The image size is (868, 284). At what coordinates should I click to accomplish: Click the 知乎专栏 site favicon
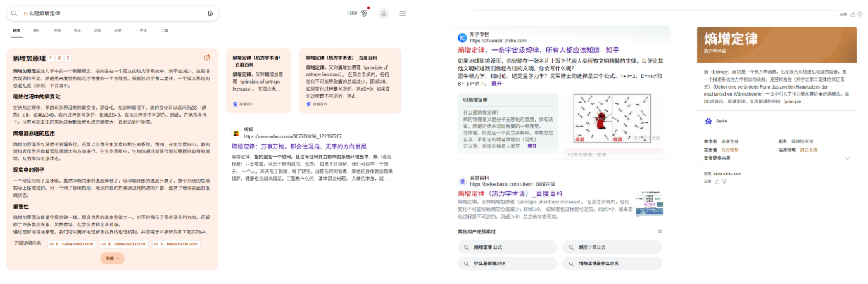tap(462, 37)
